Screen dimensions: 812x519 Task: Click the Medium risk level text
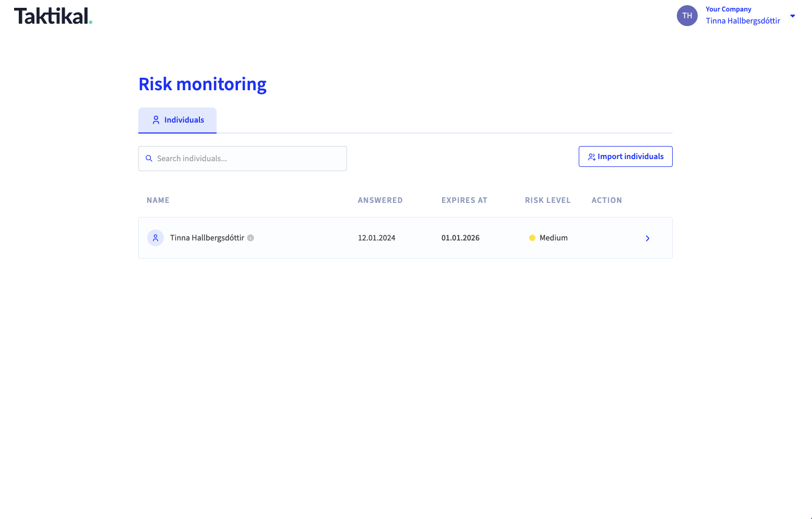click(x=554, y=238)
